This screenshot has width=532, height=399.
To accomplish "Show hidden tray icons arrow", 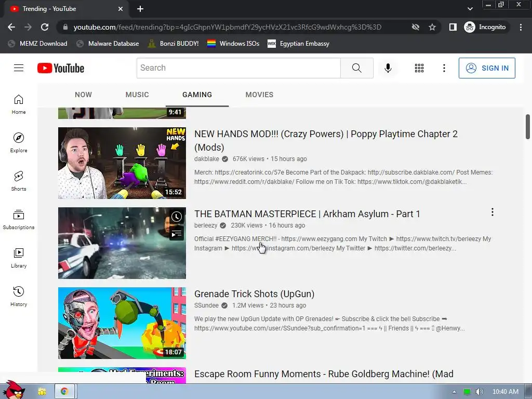I will 454,392.
